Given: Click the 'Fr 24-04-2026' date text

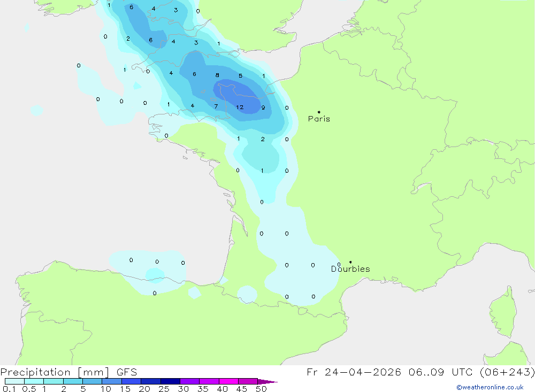Looking at the screenshot, I should pyautogui.click(x=354, y=372).
